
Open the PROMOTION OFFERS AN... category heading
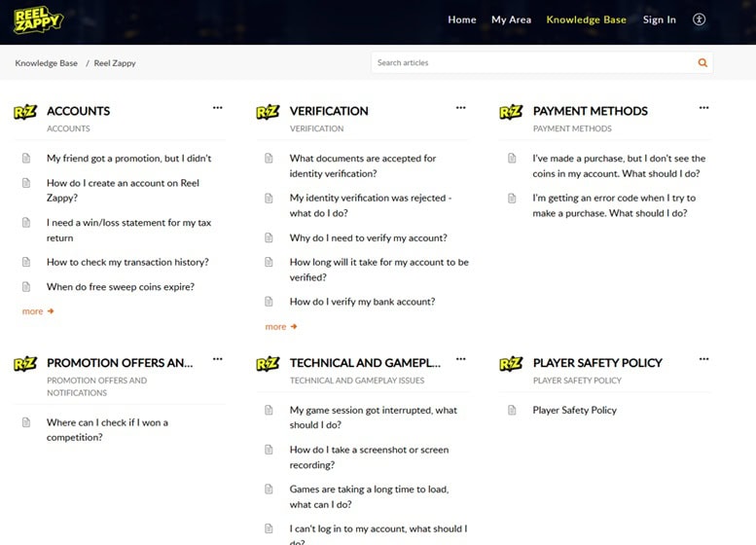pos(120,363)
